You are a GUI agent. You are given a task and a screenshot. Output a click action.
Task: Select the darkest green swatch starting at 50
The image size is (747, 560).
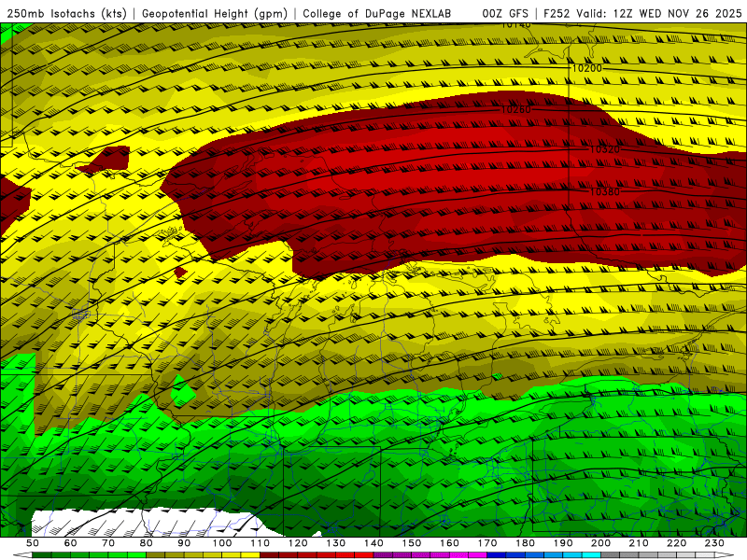pos(42,555)
